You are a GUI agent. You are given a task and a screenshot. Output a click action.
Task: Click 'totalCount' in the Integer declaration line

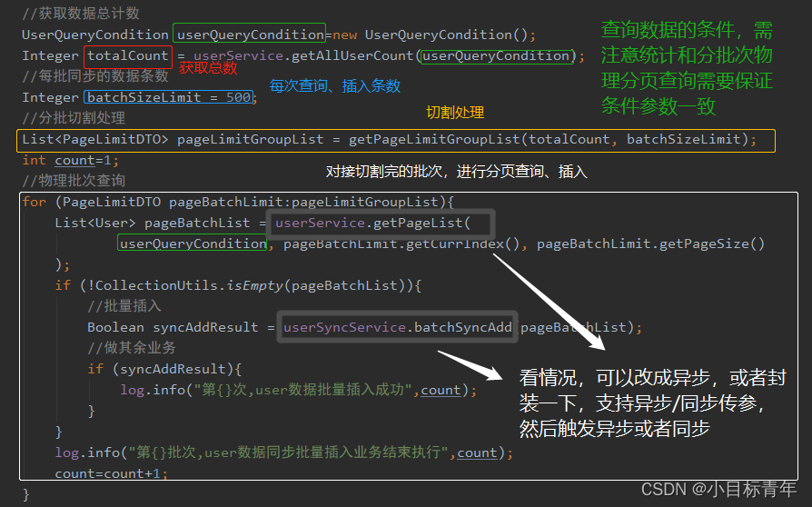(x=128, y=55)
